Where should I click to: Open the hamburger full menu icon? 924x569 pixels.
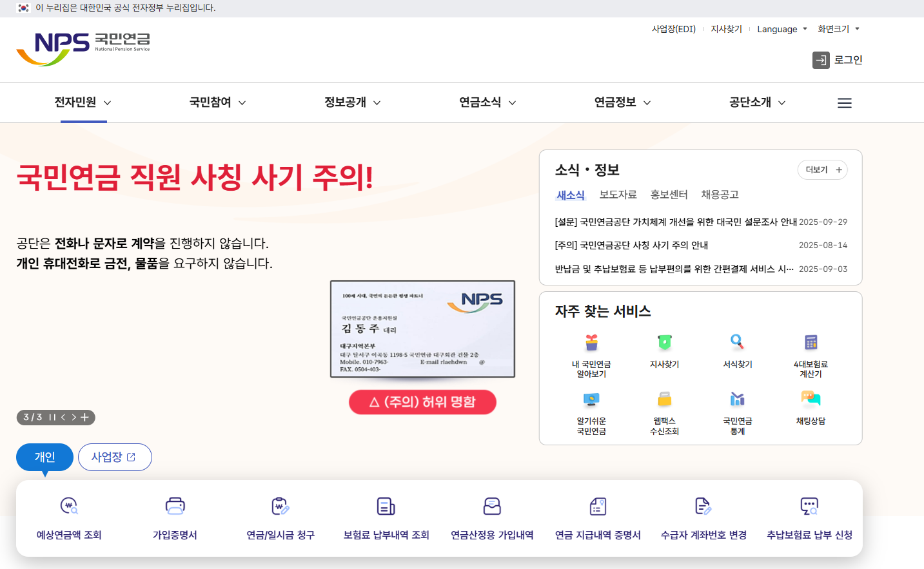[x=845, y=103]
